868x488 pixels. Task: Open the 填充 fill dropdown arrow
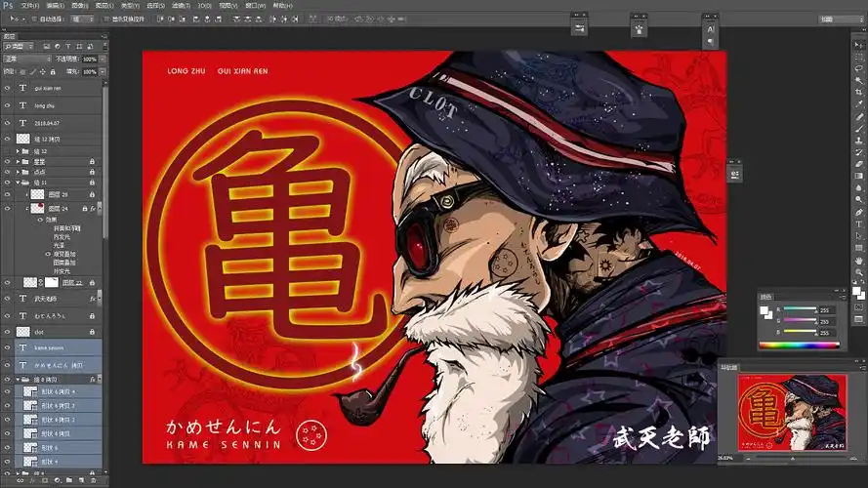pos(103,72)
